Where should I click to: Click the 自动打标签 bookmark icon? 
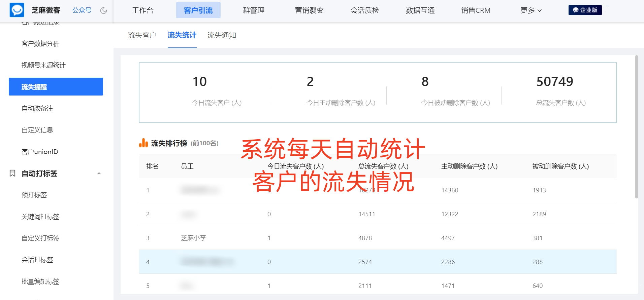click(x=12, y=173)
